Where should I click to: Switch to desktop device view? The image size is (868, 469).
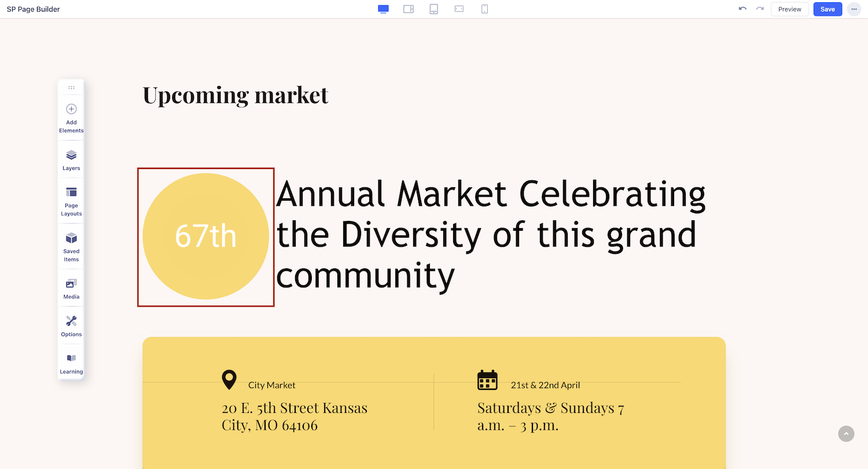point(383,9)
